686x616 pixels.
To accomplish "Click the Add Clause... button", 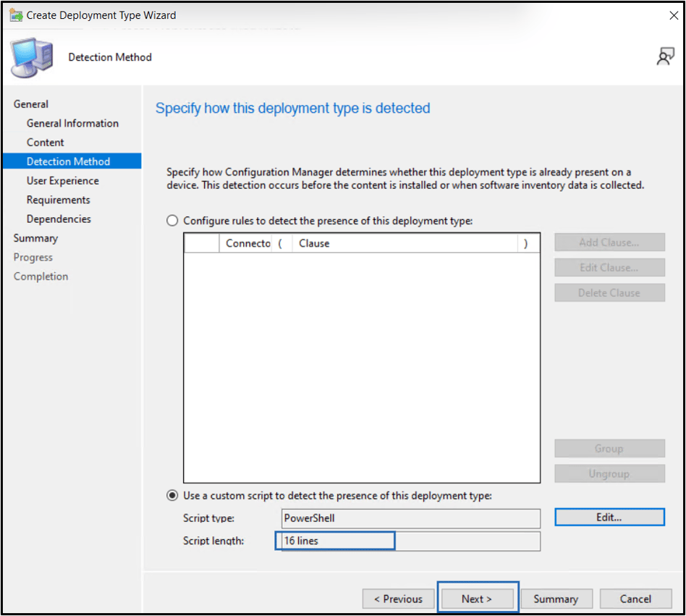I will tap(609, 242).
